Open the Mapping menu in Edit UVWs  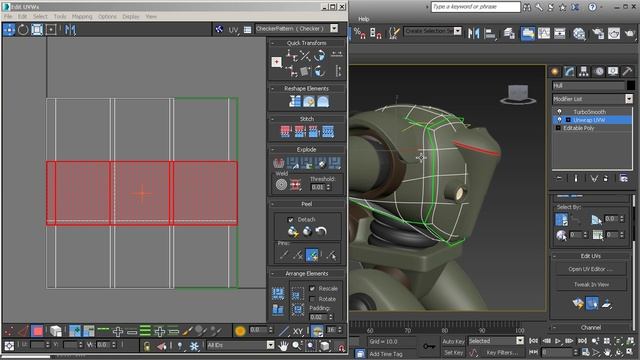(x=82, y=16)
